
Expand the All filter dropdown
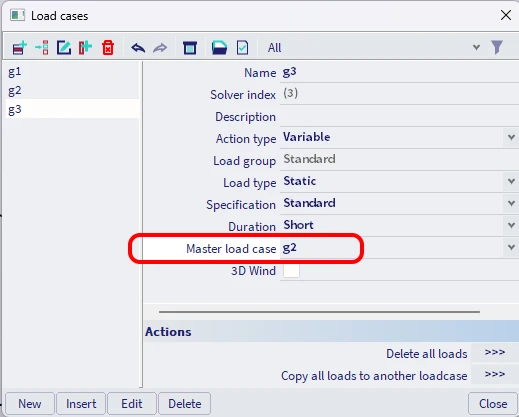477,47
